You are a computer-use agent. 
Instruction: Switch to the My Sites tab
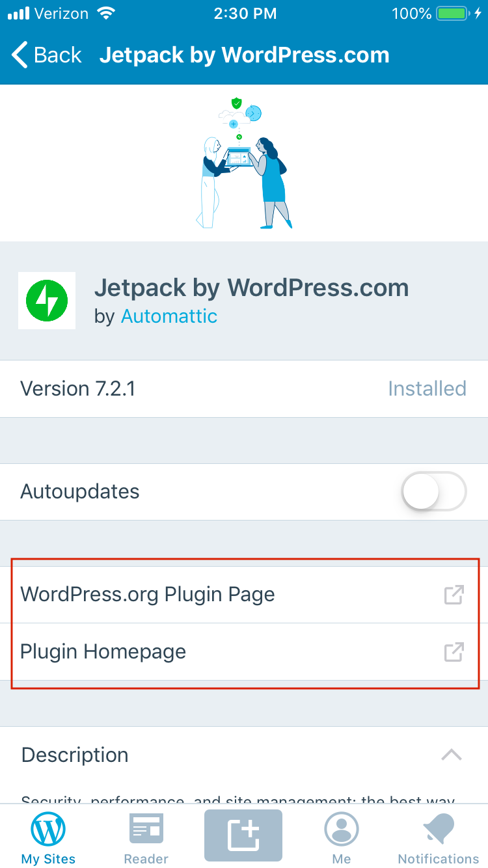[x=48, y=837]
